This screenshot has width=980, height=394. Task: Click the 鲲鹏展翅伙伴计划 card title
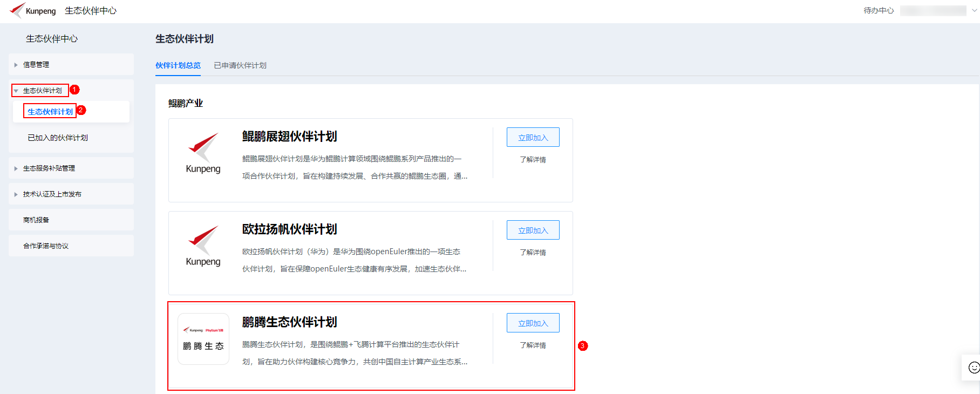[x=290, y=137]
